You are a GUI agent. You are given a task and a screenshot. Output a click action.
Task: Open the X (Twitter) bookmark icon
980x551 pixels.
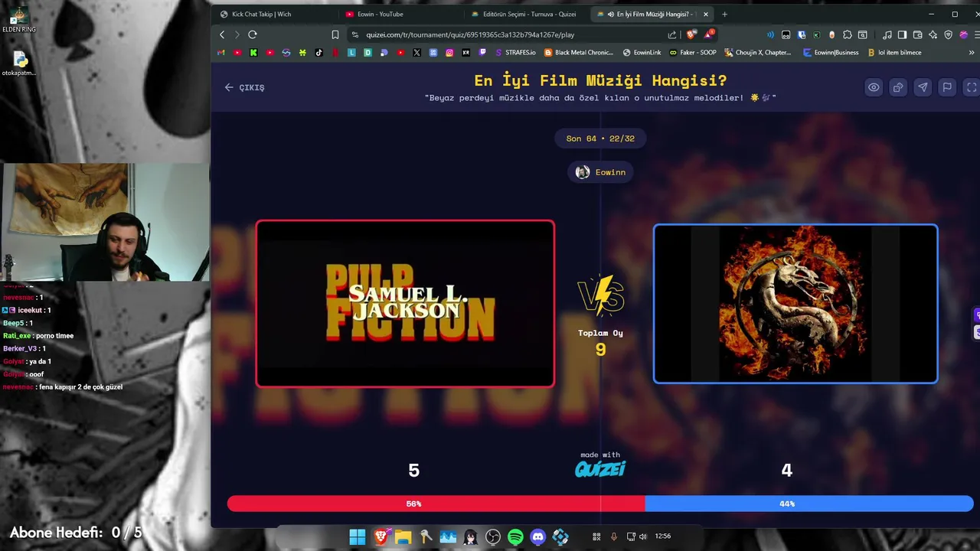point(416,53)
